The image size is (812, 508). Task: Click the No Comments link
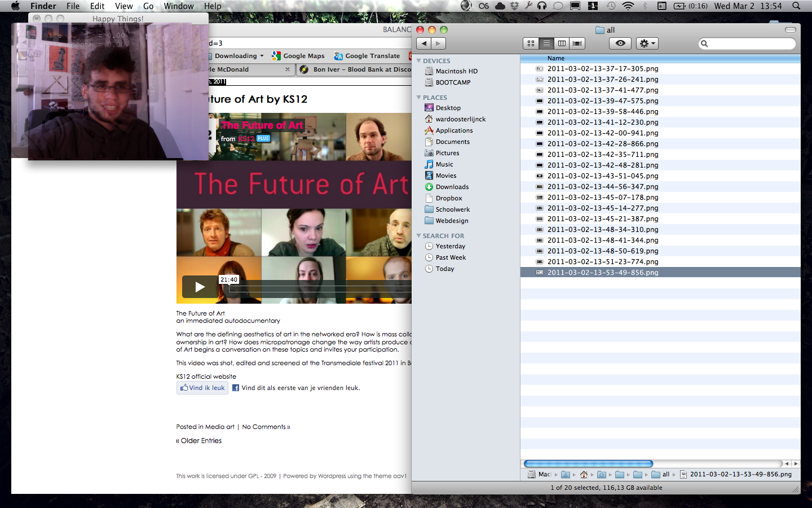click(266, 427)
